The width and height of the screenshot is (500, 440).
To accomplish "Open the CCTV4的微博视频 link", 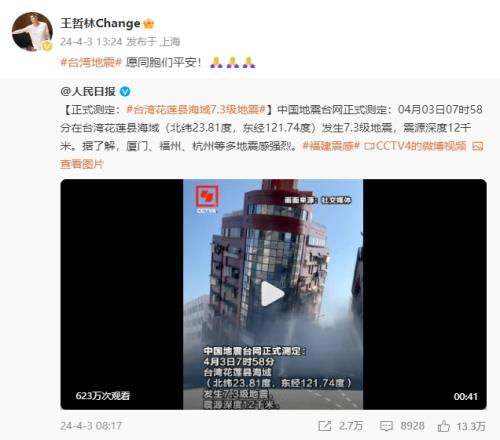I will click(x=421, y=146).
